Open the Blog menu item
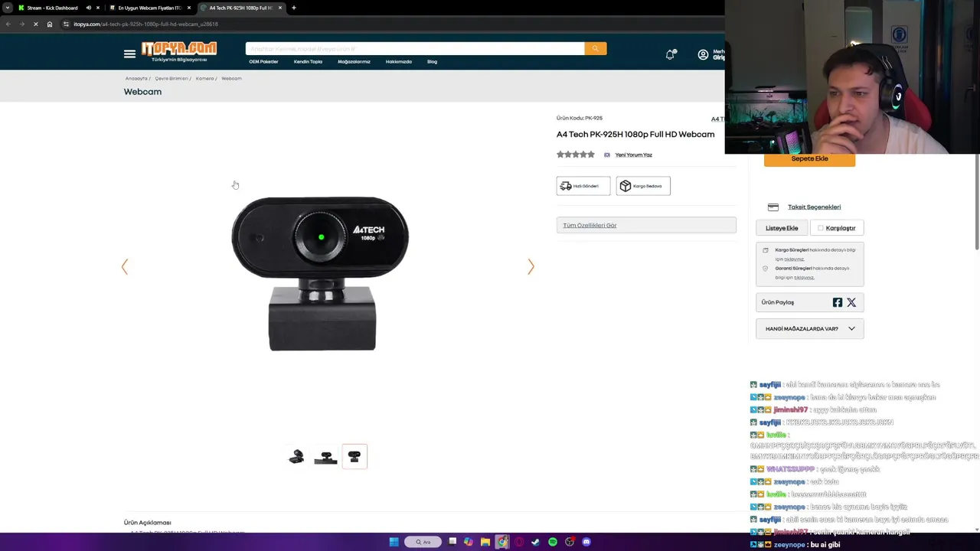Viewport: 980px width, 551px height. click(432, 62)
